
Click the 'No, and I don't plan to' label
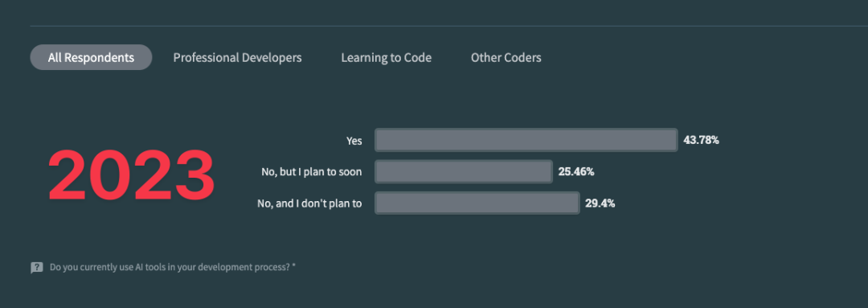(309, 203)
